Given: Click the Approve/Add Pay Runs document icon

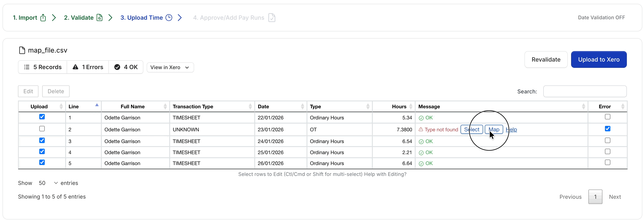Looking at the screenshot, I should [x=272, y=18].
